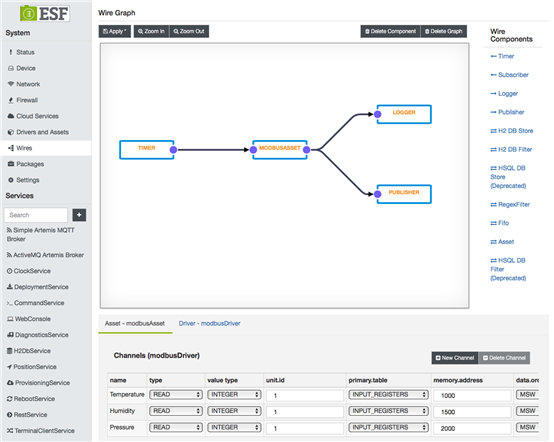This screenshot has width=554, height=442.
Task: Click the LOGGER input port
Action: [377, 114]
